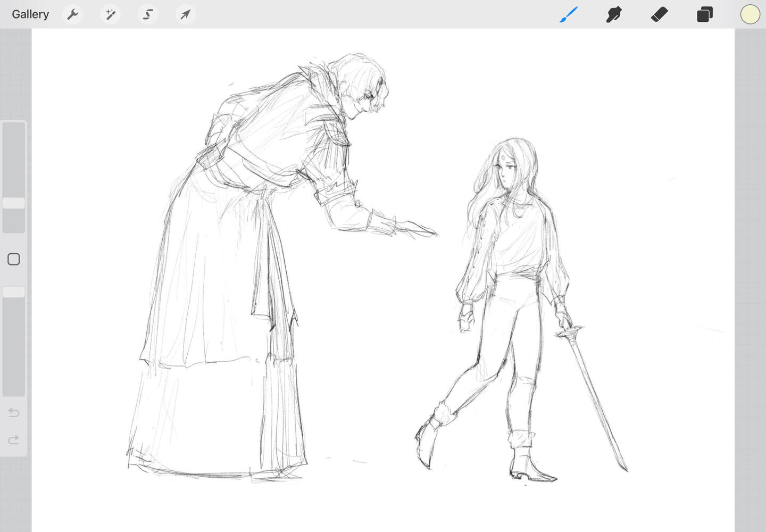Viewport: 766px width, 532px height.
Task: Open the Adjustments magic wand menu
Action: (x=110, y=14)
